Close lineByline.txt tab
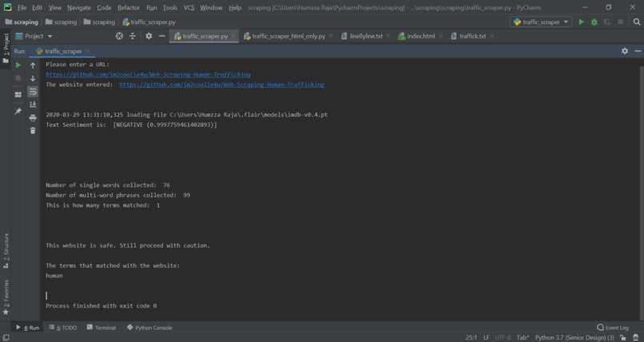Viewport: 644px width, 342px height. 388,36
